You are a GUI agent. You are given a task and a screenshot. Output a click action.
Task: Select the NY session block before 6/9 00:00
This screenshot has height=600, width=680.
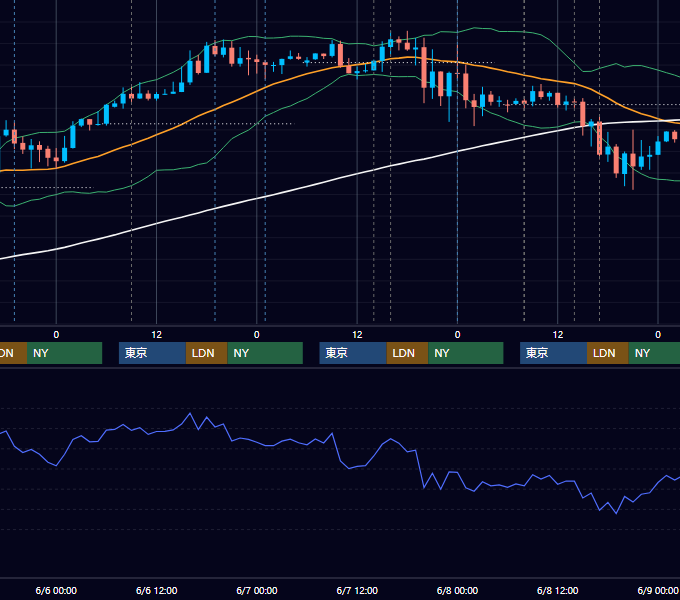(x=654, y=353)
